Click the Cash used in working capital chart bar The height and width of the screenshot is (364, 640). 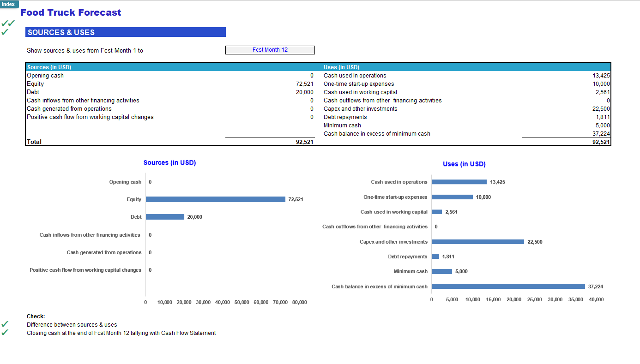click(437, 212)
